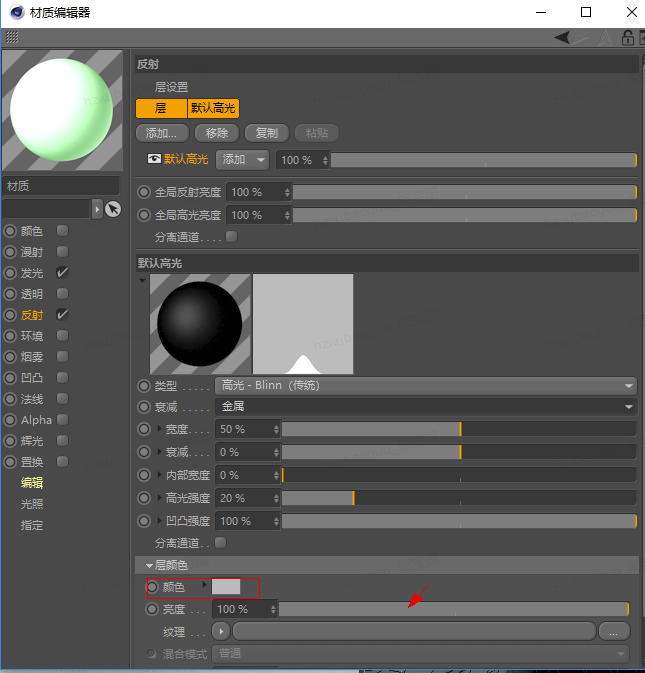Open the 混合模式 dropdown showing 普通
This screenshot has height=673, width=645.
click(421, 654)
